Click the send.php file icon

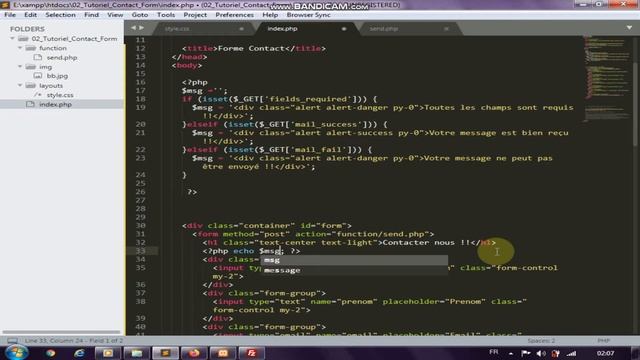[x=38, y=58]
